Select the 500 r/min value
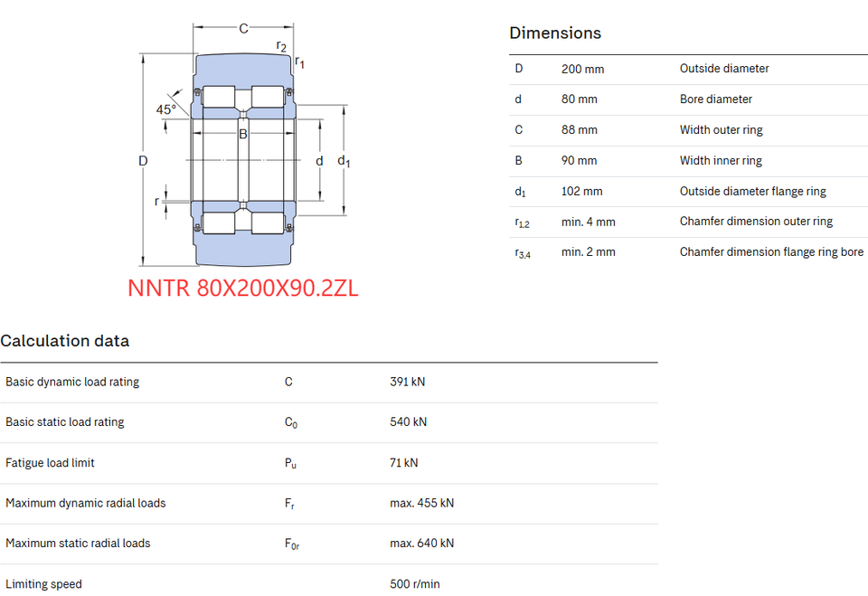Viewport: 868px width, 596px height. point(415,584)
